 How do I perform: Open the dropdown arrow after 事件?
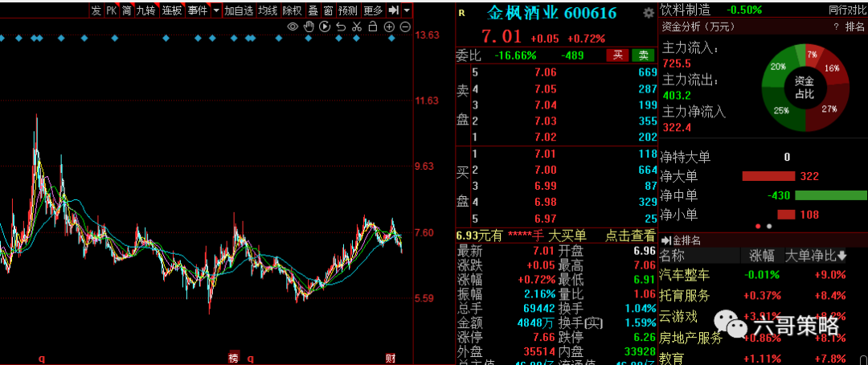[x=215, y=10]
